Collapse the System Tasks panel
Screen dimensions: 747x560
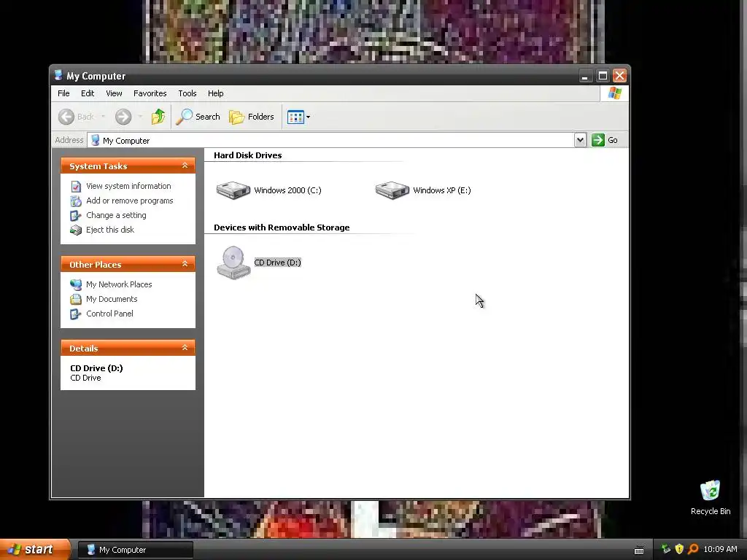coord(185,166)
